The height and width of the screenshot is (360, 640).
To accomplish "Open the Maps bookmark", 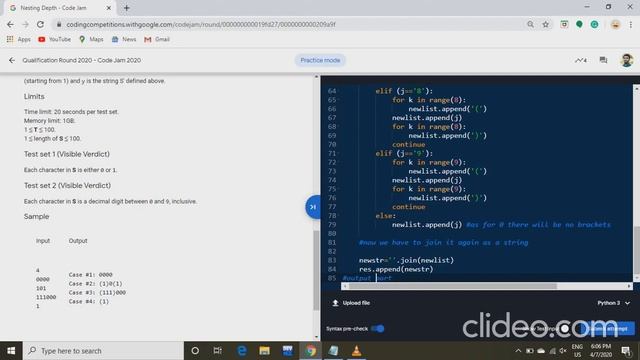I will (x=91, y=39).
